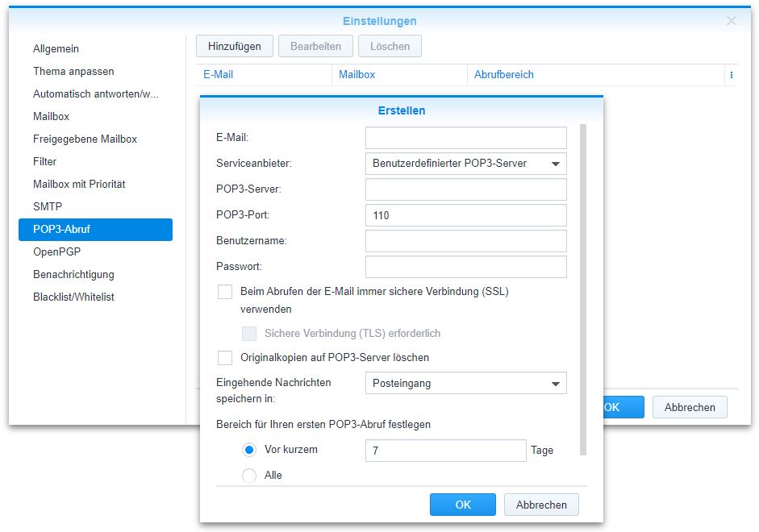759x532 pixels.
Task: Click into the POP3-Port field
Action: (465, 214)
